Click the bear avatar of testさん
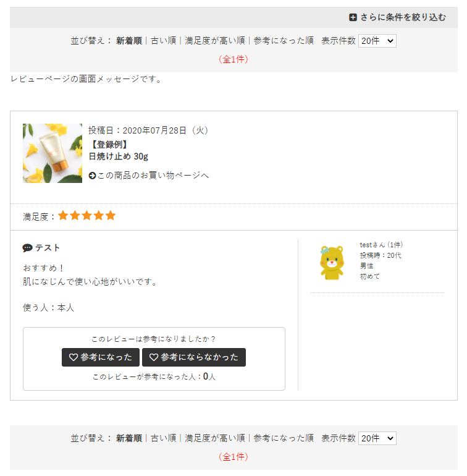This screenshot has height=476, width=467. (x=332, y=262)
